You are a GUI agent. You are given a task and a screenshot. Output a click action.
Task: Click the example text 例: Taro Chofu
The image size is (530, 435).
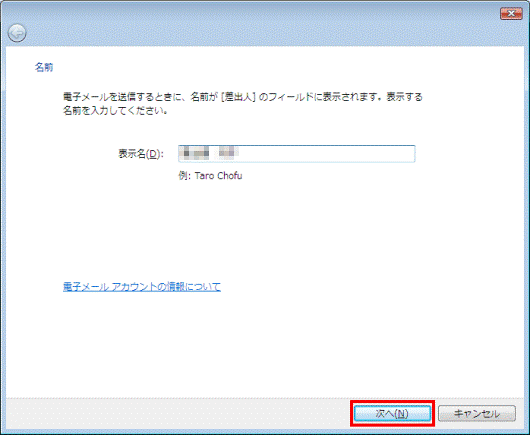(x=210, y=176)
